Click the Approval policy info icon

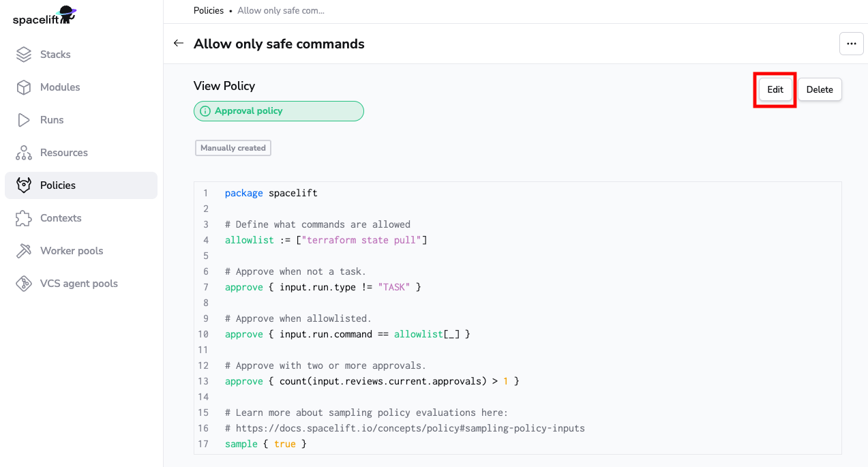pos(205,111)
